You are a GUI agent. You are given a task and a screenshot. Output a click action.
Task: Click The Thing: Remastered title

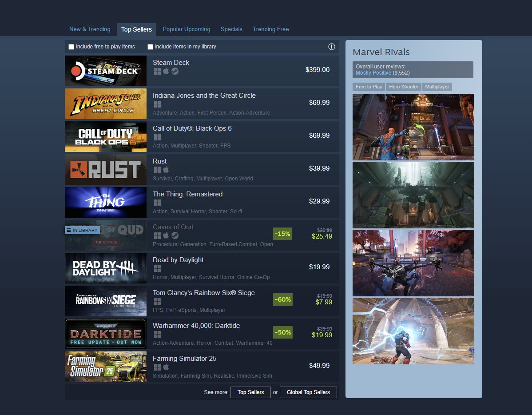tap(188, 194)
